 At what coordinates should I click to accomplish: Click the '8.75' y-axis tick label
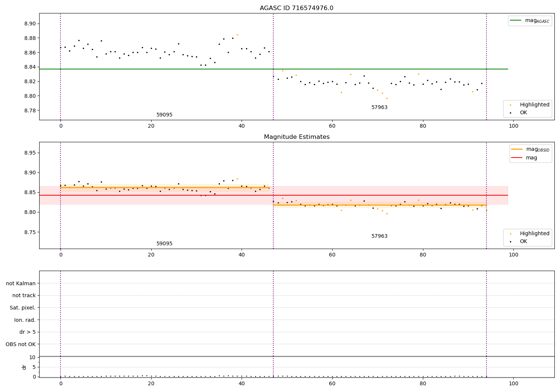(x=30, y=232)
